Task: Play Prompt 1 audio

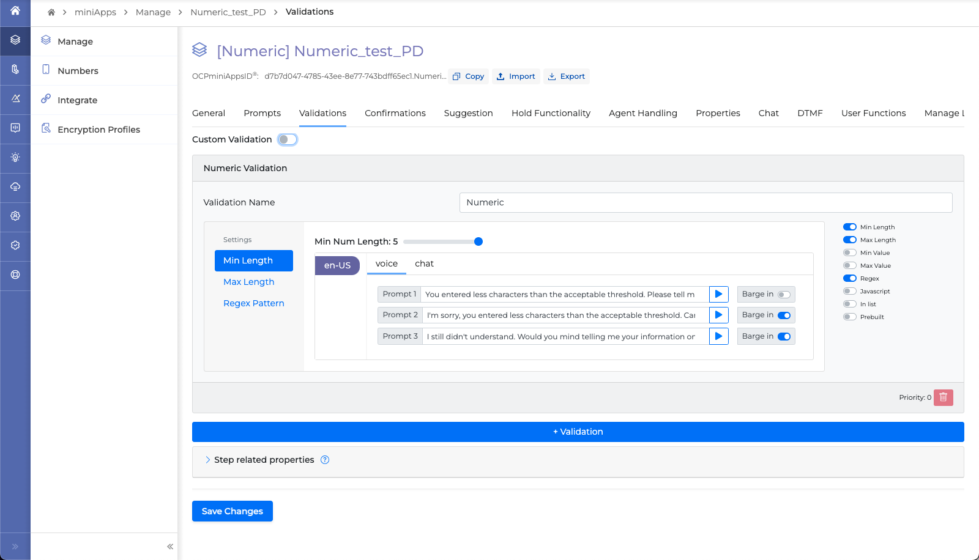Action: coord(718,295)
